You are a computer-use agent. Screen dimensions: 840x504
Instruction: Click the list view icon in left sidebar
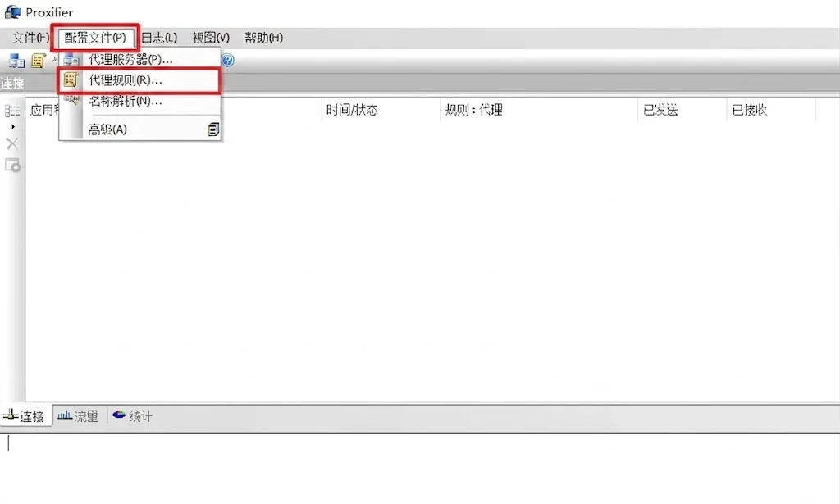pyautogui.click(x=12, y=111)
